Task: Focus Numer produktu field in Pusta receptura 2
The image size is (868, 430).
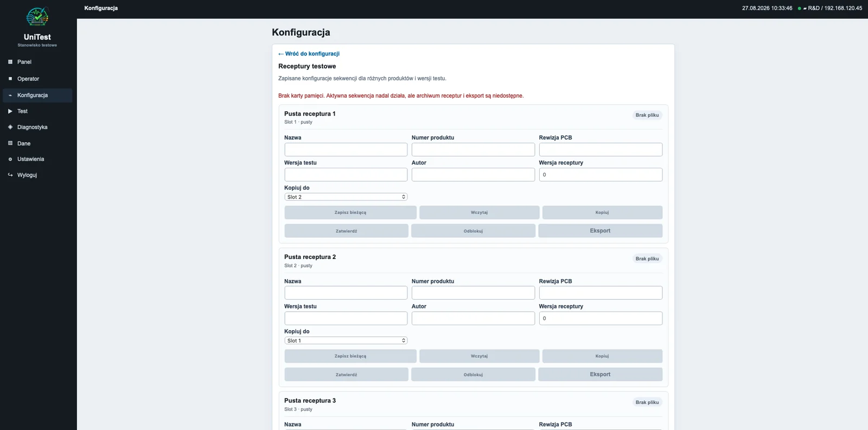Action: 473,293
